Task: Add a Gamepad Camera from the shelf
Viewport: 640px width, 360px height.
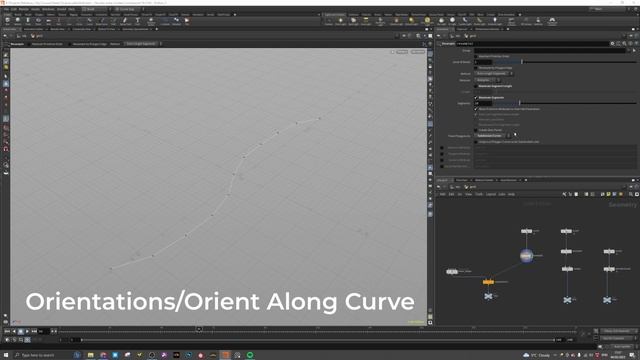Action: click(x=552, y=21)
